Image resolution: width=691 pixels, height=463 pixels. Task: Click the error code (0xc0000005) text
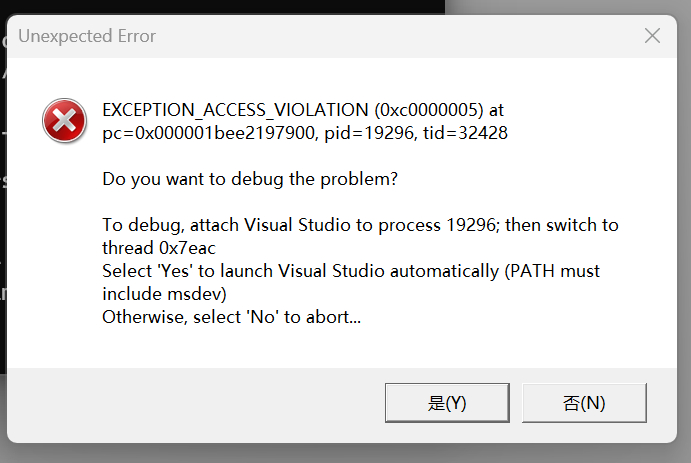pos(429,109)
